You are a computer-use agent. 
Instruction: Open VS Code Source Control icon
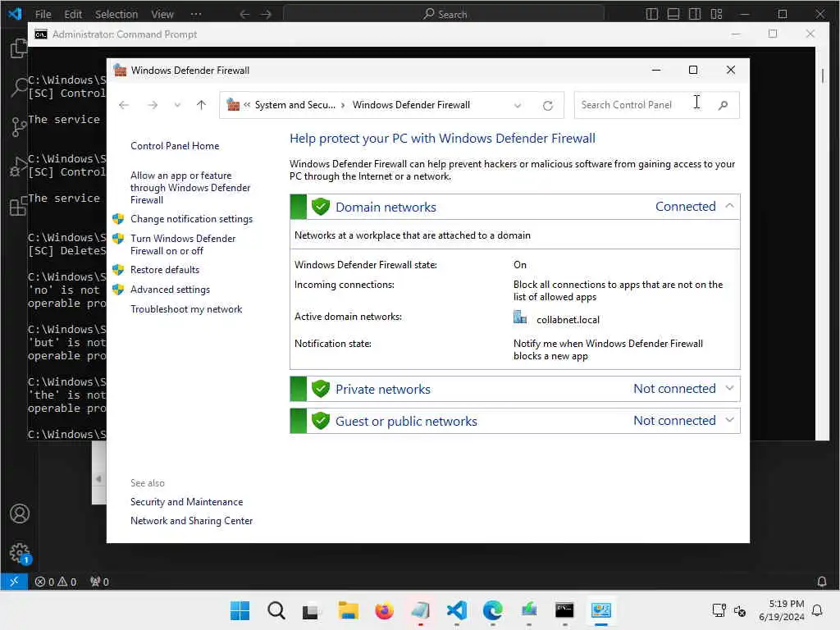tap(19, 127)
